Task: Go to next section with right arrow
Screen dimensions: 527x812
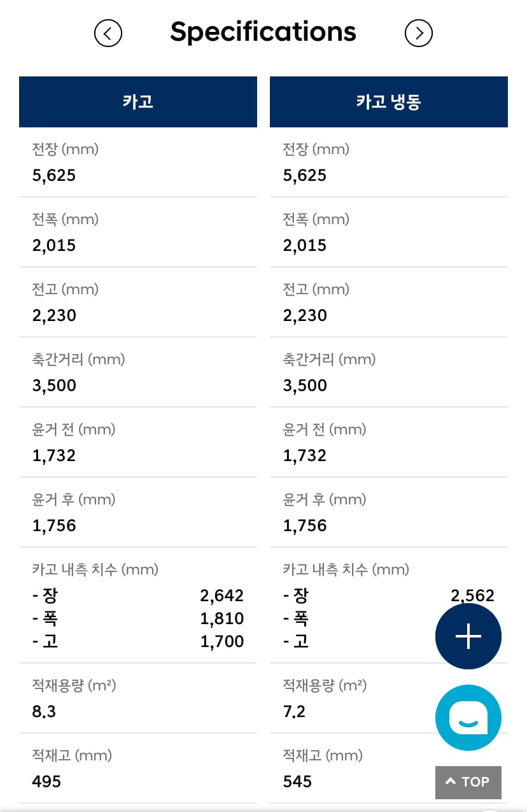Action: pos(419,33)
